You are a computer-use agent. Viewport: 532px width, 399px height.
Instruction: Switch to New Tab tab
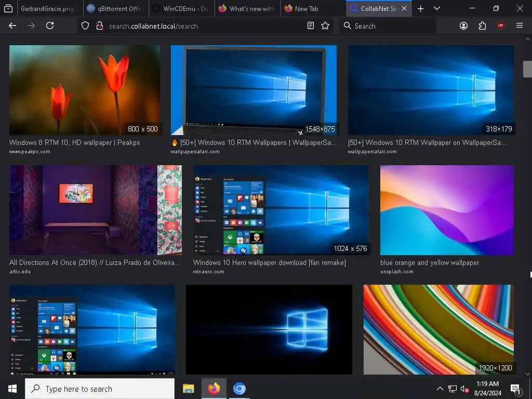(x=313, y=9)
